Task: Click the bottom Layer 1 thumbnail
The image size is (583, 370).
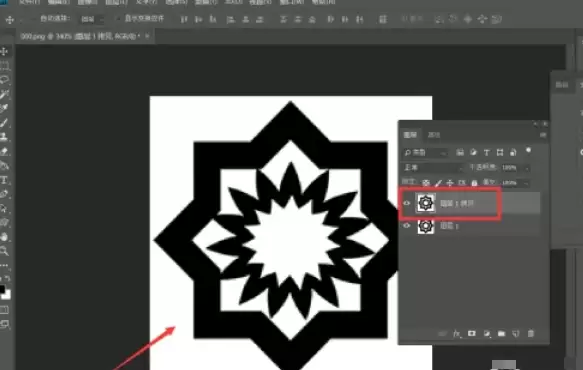Action: [426, 226]
